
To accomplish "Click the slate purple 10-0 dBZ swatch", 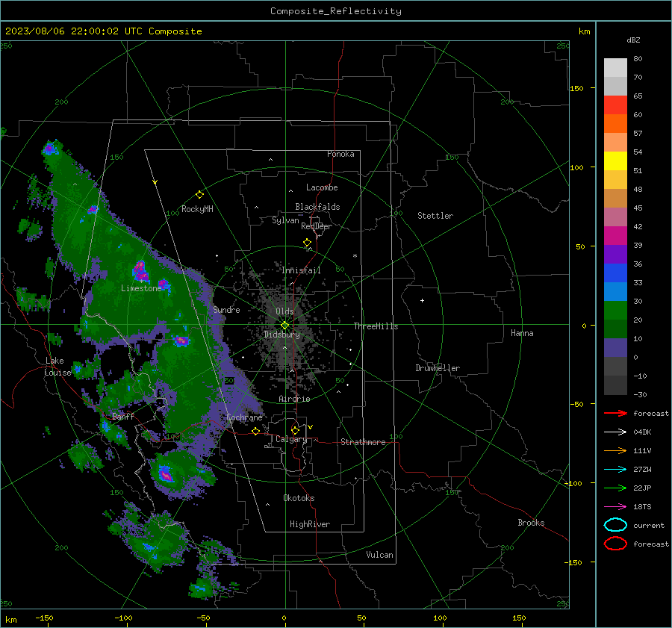I will [x=615, y=348].
